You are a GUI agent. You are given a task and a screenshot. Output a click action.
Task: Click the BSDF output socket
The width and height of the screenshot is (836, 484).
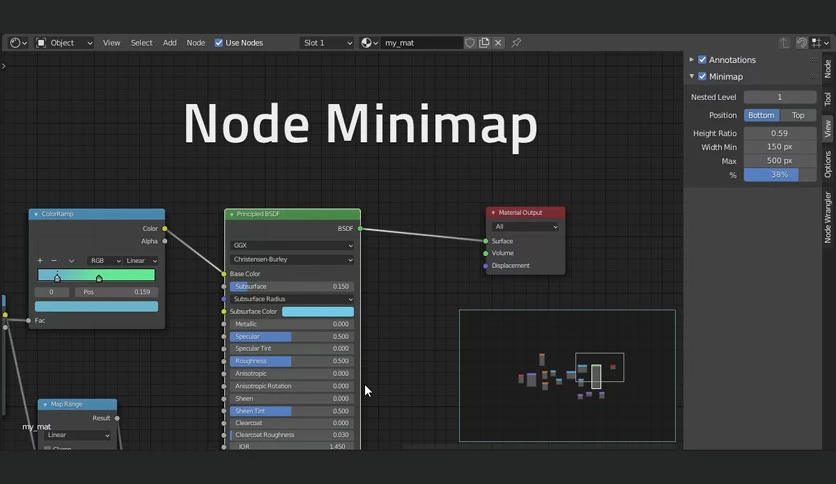(360, 228)
